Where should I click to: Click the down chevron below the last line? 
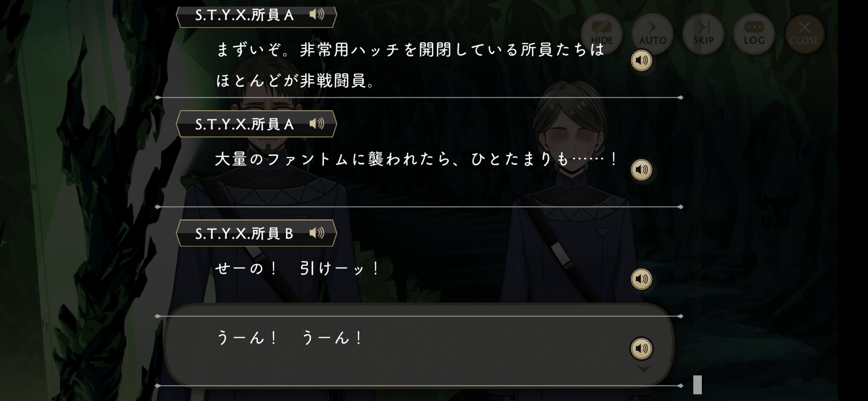643,369
